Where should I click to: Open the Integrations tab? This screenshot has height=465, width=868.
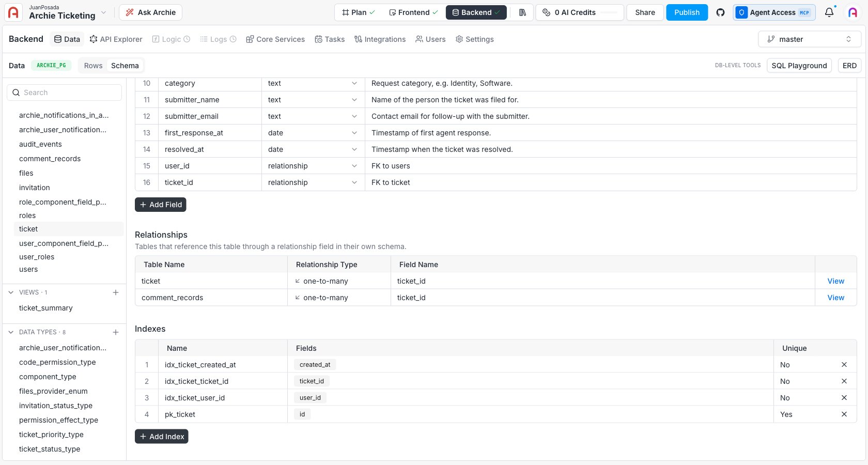pos(380,39)
